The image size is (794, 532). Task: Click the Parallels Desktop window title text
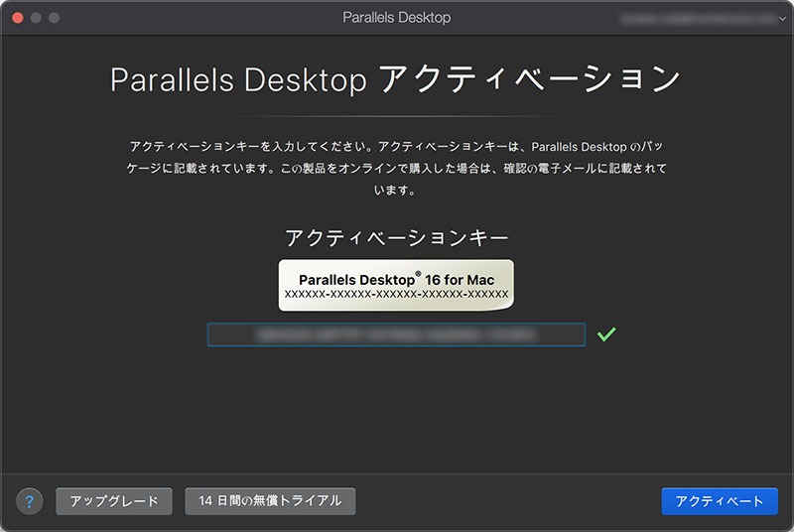click(x=396, y=18)
